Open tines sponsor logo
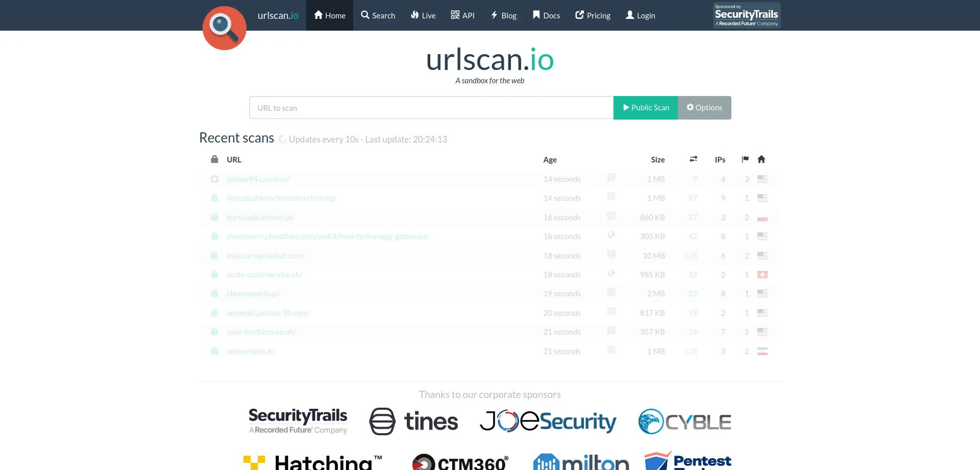The width and height of the screenshot is (980, 470). tap(413, 421)
